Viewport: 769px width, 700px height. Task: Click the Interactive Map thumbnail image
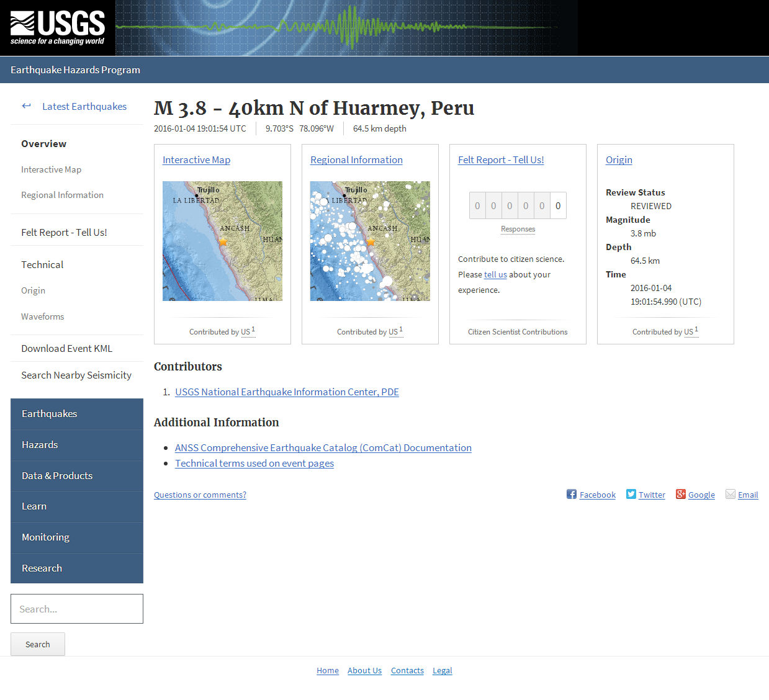222,241
